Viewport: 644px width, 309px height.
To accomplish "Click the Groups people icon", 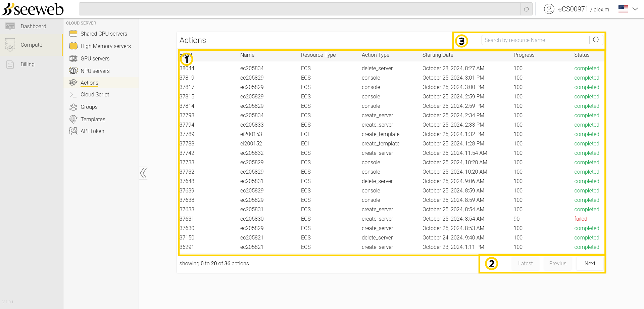I will 73,107.
